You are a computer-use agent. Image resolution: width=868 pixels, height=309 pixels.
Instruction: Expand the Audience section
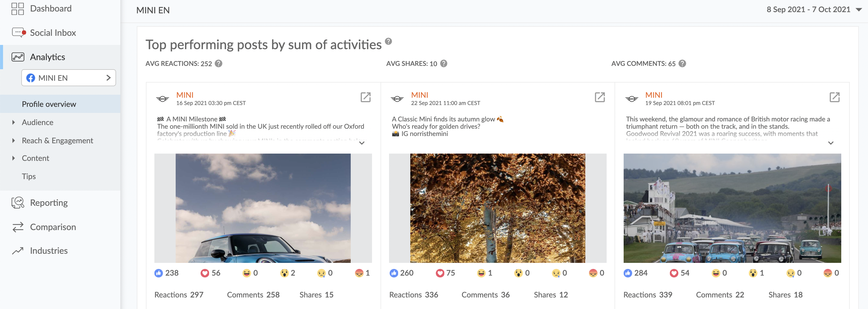(37, 122)
